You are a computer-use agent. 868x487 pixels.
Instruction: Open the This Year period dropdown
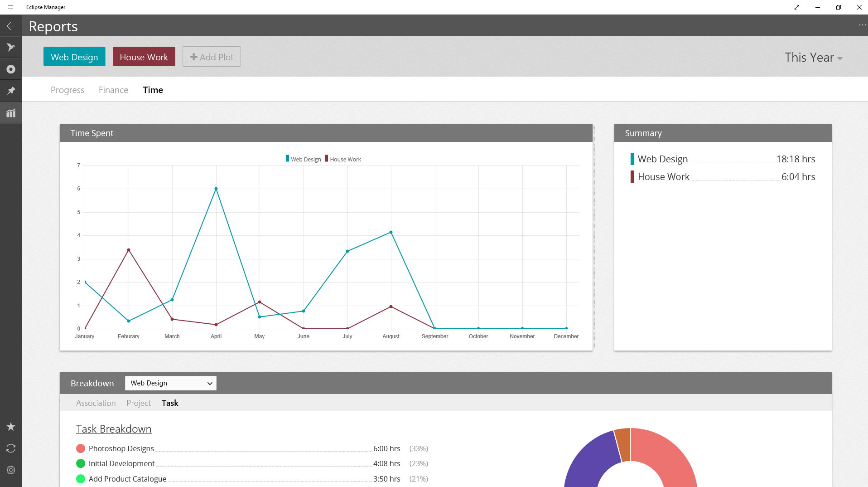point(813,58)
